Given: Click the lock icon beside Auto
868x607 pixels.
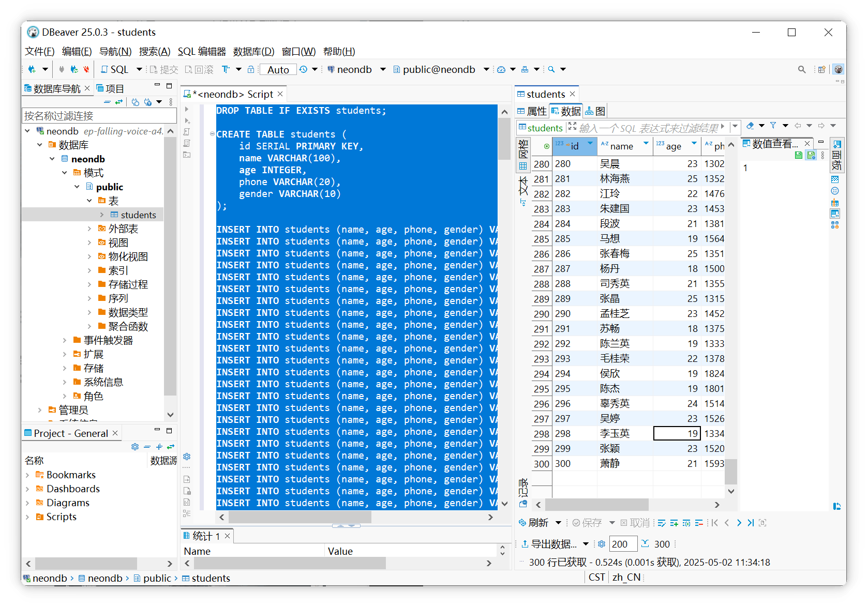Looking at the screenshot, I should tap(251, 69).
